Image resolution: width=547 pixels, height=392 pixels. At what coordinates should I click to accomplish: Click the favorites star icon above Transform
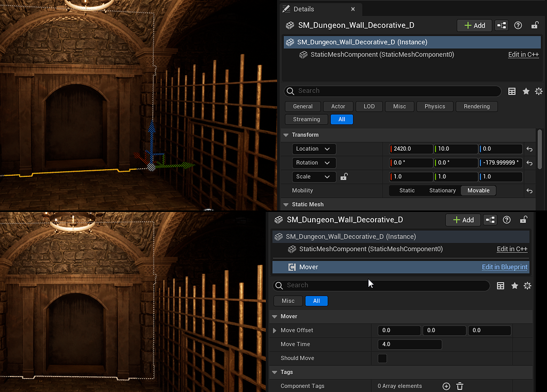pyautogui.click(x=525, y=91)
